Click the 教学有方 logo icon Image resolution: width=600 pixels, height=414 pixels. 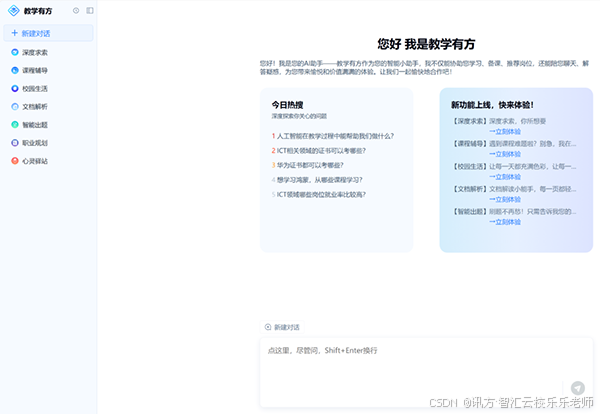tap(14, 11)
